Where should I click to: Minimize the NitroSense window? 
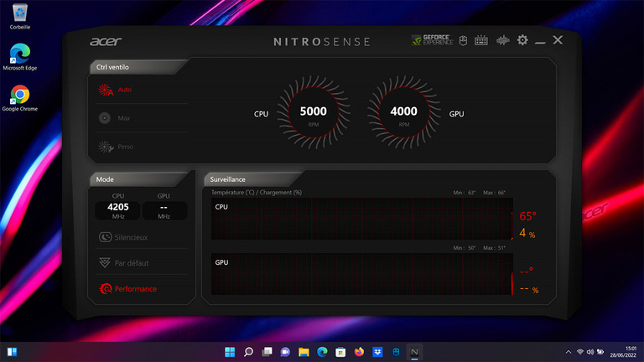540,42
